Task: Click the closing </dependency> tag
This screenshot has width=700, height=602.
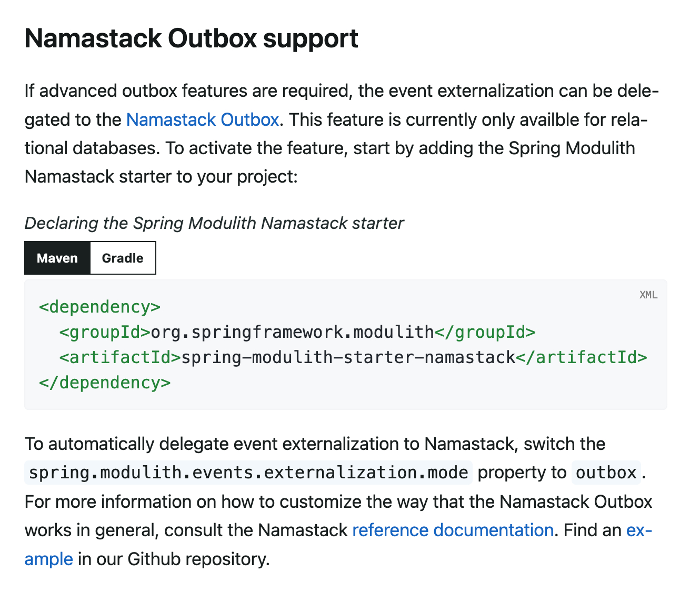Action: pyautogui.click(x=105, y=382)
